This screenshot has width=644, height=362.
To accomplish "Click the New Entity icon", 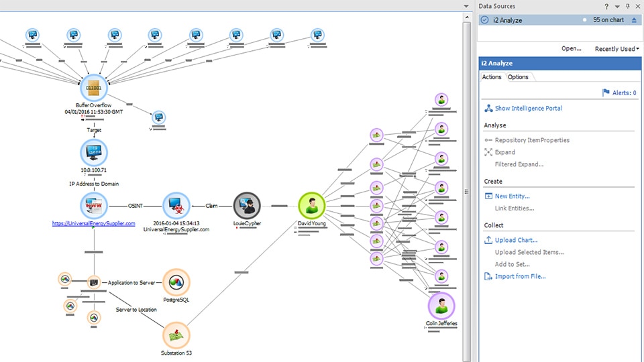I will pyautogui.click(x=488, y=196).
